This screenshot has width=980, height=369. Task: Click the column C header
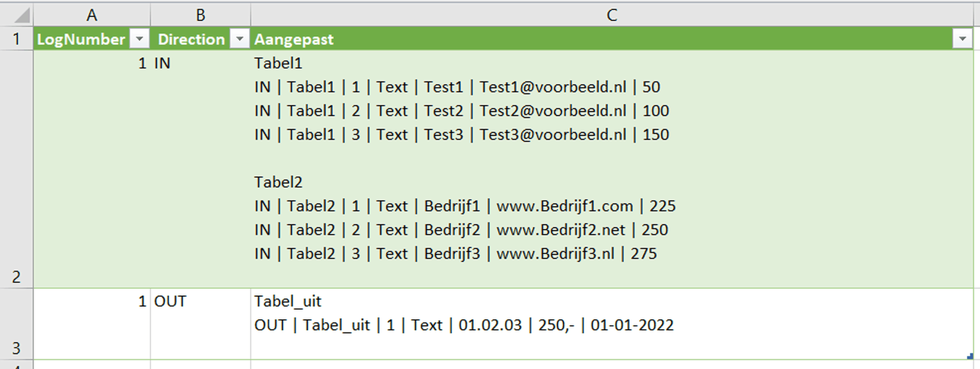(611, 15)
